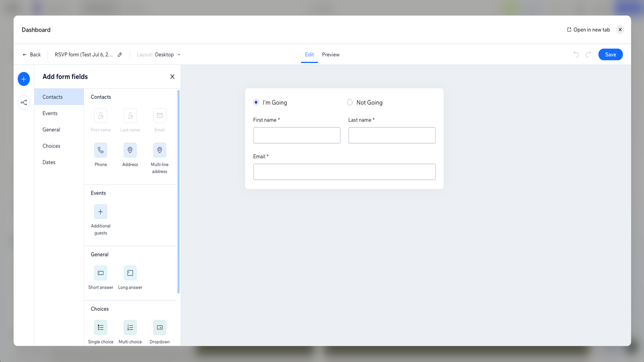The image size is (644, 362).
Task: Close the Add form fields panel
Action: point(172,76)
